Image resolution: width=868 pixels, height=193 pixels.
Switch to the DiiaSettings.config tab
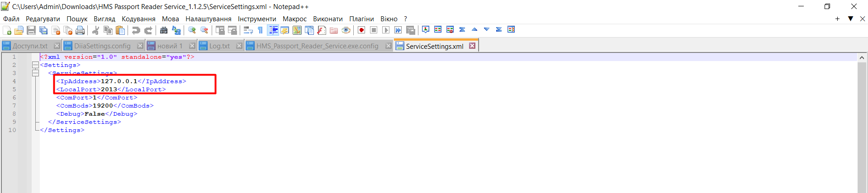(102, 46)
